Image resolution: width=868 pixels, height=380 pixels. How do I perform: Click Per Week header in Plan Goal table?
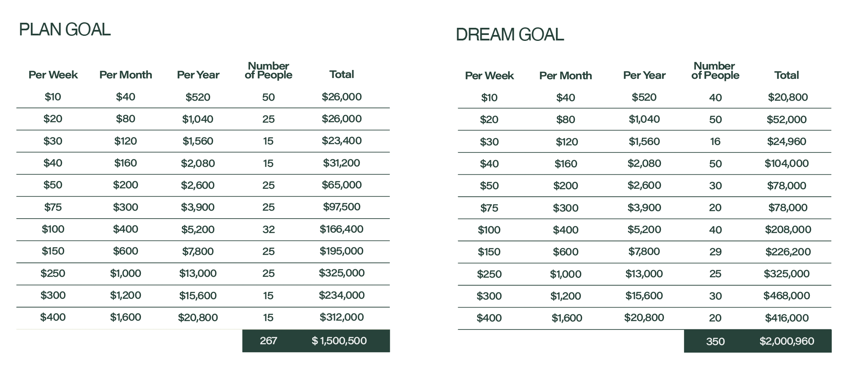coord(53,75)
